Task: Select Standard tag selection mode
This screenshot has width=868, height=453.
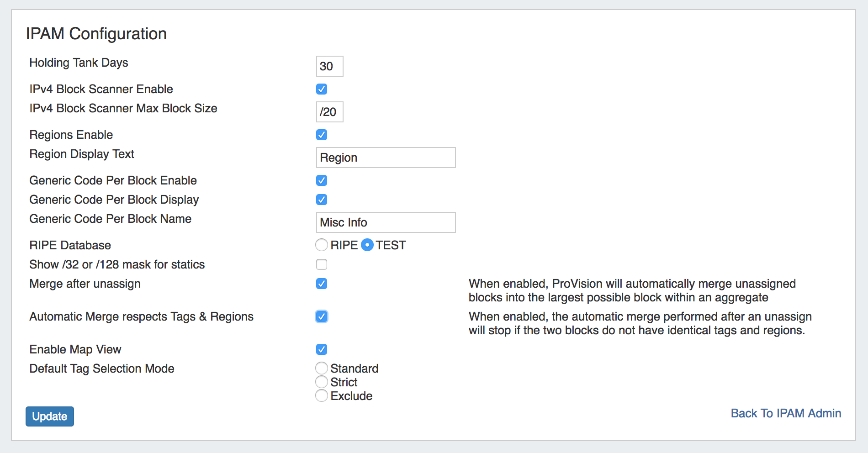Action: coord(322,368)
